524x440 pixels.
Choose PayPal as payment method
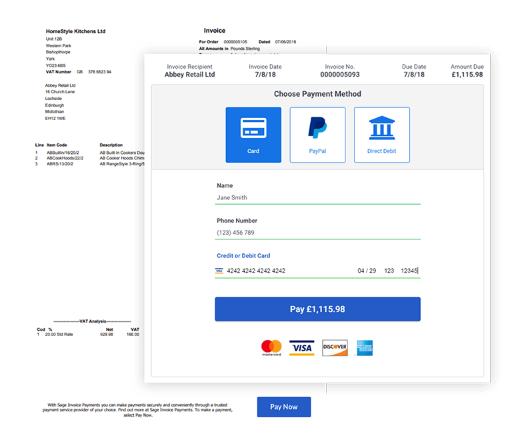[x=317, y=135]
